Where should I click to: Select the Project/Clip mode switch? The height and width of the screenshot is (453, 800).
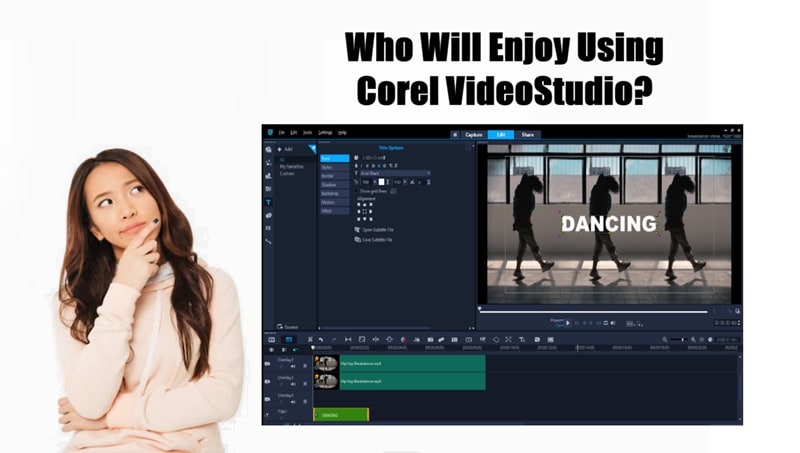pyautogui.click(x=557, y=322)
